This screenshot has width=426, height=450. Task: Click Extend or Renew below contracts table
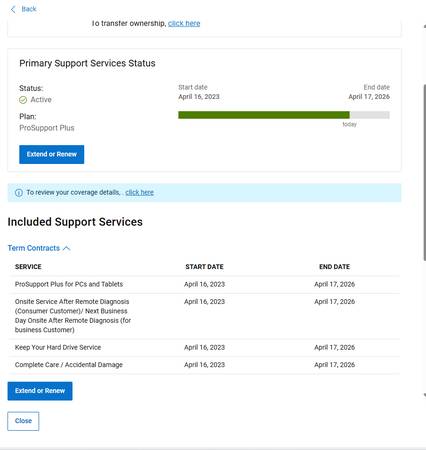[x=40, y=391]
